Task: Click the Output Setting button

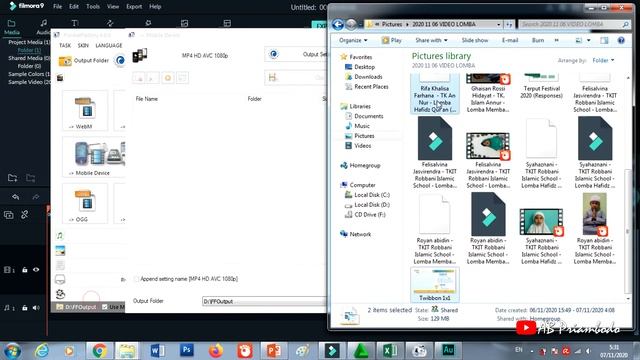Action: click(x=296, y=54)
